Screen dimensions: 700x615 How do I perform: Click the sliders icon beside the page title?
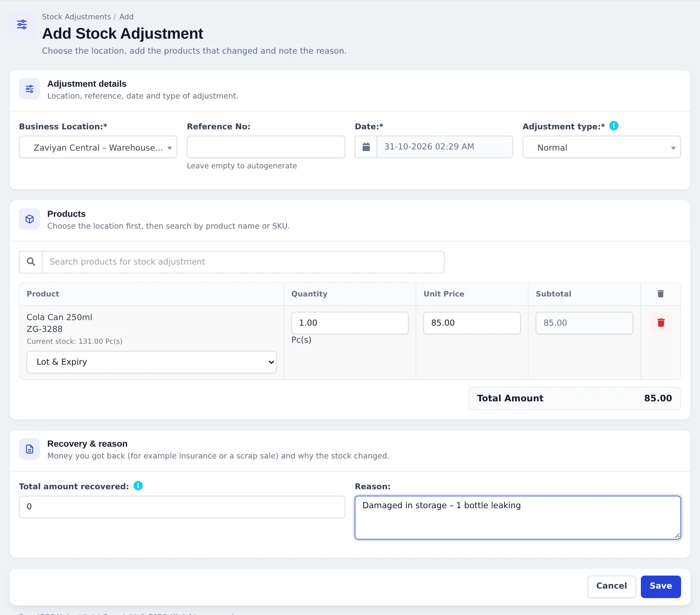(22, 25)
